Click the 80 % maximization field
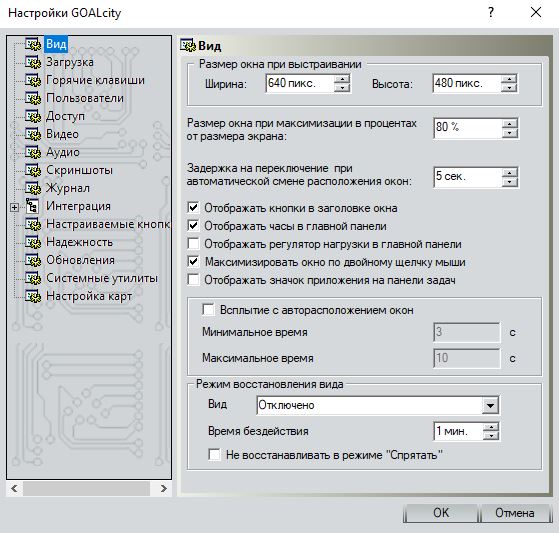Image resolution: width=559 pixels, height=533 pixels. [468, 128]
